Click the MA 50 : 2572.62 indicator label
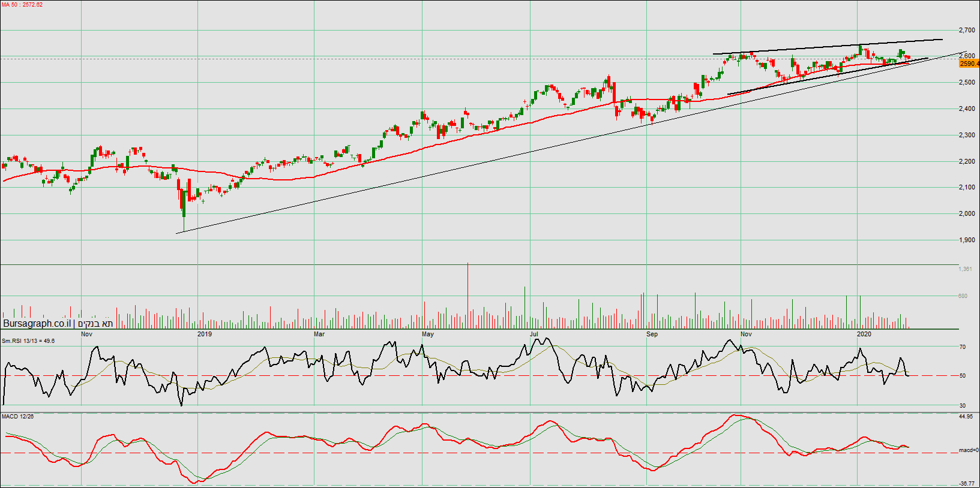Image resolution: width=980 pixels, height=488 pixels. (22, 5)
